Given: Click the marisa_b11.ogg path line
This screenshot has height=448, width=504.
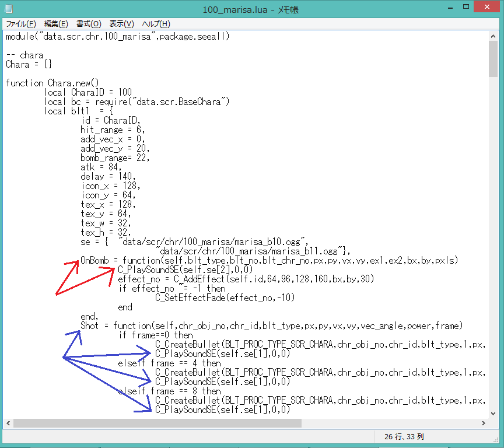Looking at the screenshot, I should (253, 251).
